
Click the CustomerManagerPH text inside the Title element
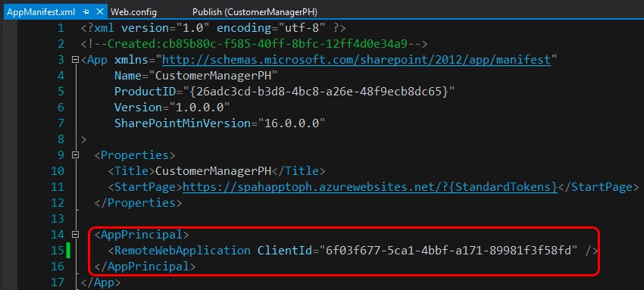[214, 171]
